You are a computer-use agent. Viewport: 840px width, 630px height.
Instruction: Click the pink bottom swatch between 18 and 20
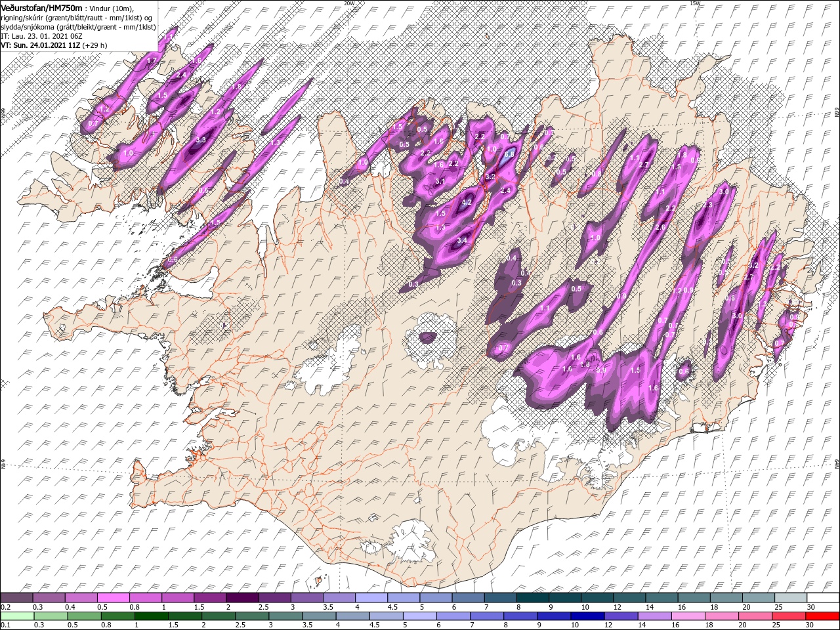pyautogui.click(x=721, y=616)
